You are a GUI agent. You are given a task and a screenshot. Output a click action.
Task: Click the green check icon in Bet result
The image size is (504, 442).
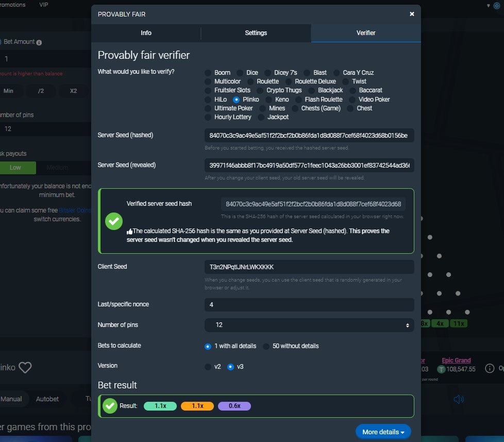pyautogui.click(x=110, y=406)
